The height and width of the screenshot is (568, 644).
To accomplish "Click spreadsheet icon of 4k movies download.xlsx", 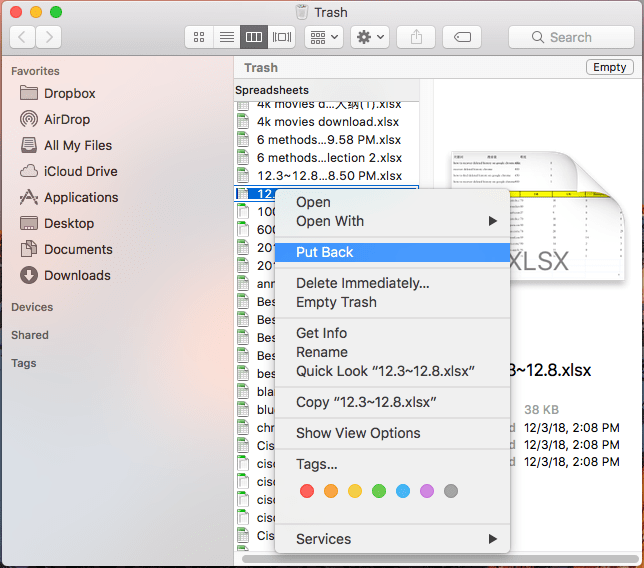I will tap(243, 122).
